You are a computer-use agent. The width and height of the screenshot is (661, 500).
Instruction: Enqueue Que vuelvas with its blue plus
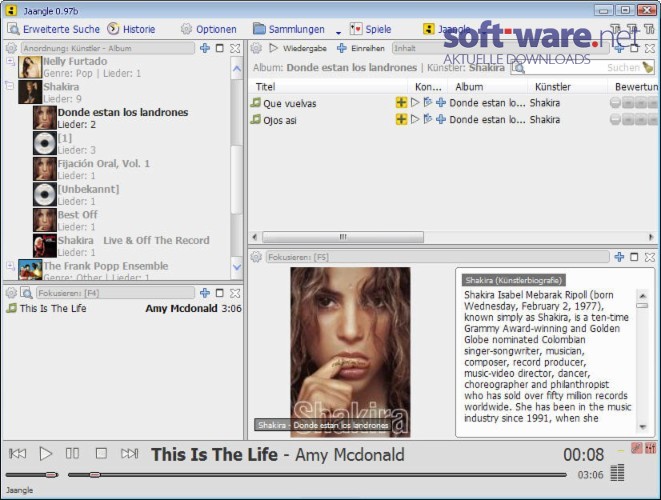coord(441,102)
